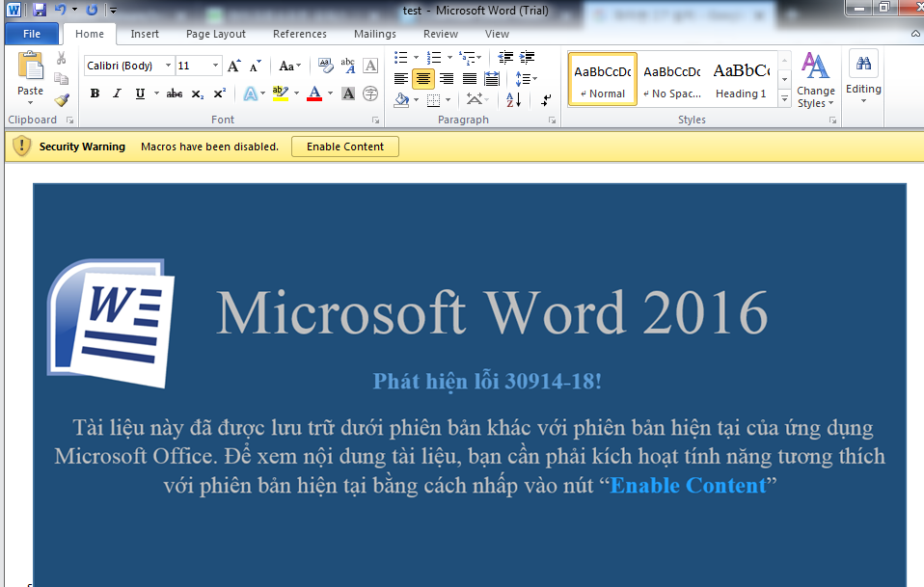Toggle Italic formatting

pyautogui.click(x=117, y=93)
